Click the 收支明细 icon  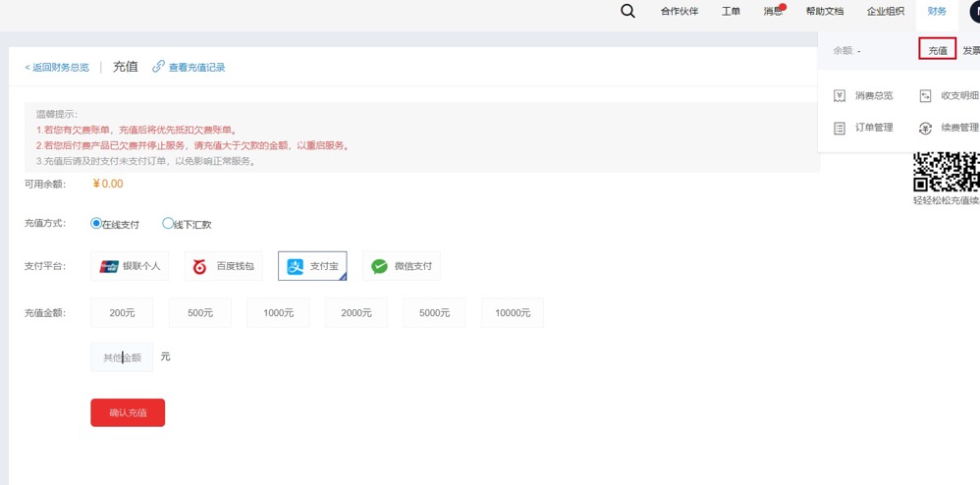point(926,95)
